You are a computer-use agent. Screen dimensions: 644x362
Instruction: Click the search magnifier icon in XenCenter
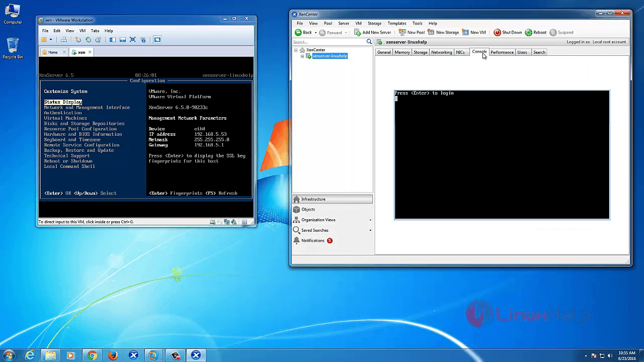coord(369,42)
